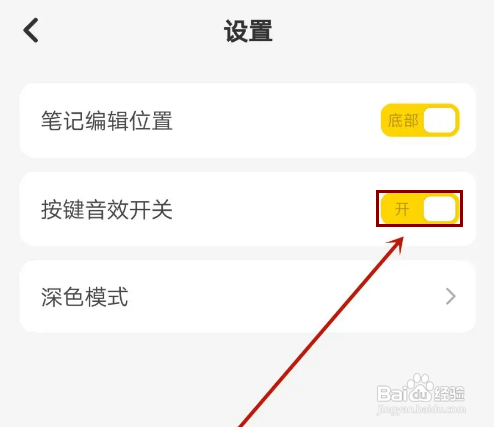Open the 深色模式 settings row
The height and width of the screenshot is (427, 494).
tap(248, 296)
